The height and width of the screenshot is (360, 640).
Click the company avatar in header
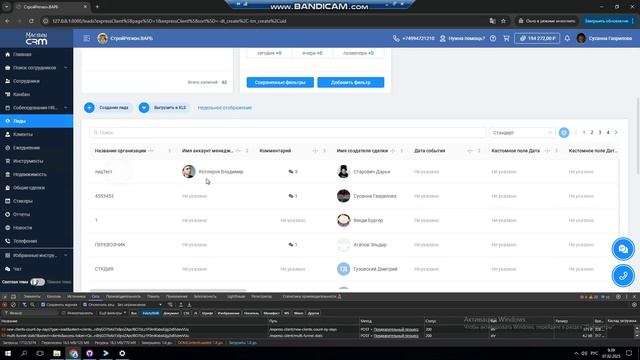[x=102, y=38]
